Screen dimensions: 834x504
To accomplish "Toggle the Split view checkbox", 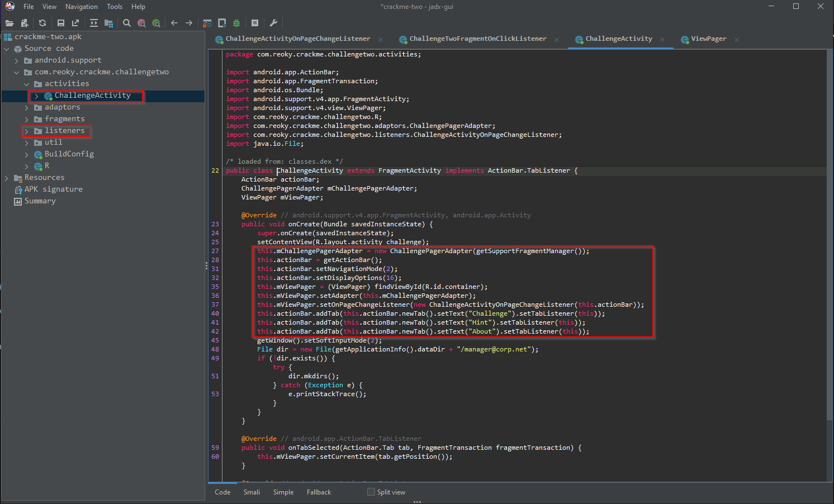I will click(371, 492).
